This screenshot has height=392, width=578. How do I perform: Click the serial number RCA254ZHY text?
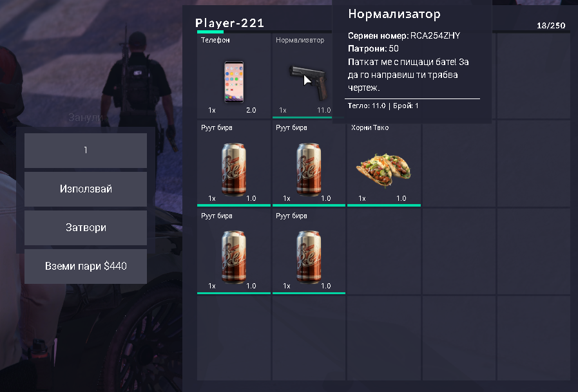coord(435,35)
